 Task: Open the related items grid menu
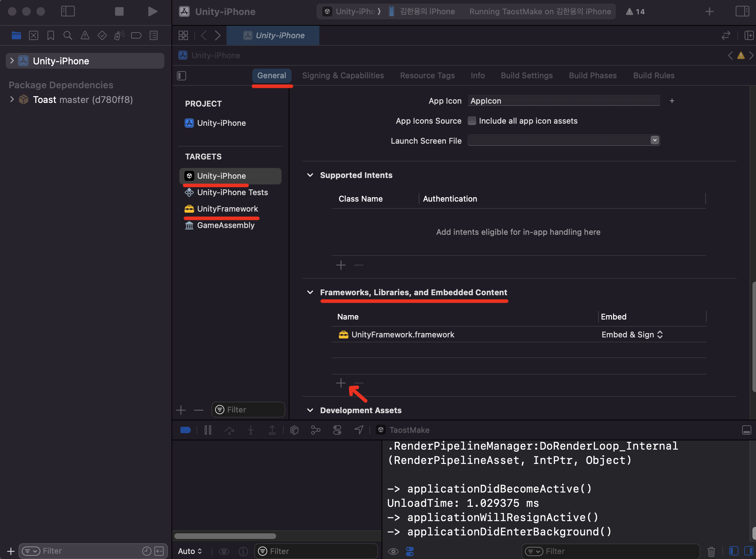point(183,35)
